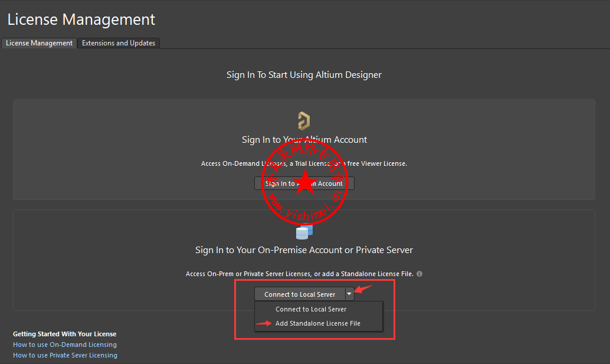The width and height of the screenshot is (610, 364).
Task: Open How to use Private Sever Licensing link
Action: click(x=65, y=355)
